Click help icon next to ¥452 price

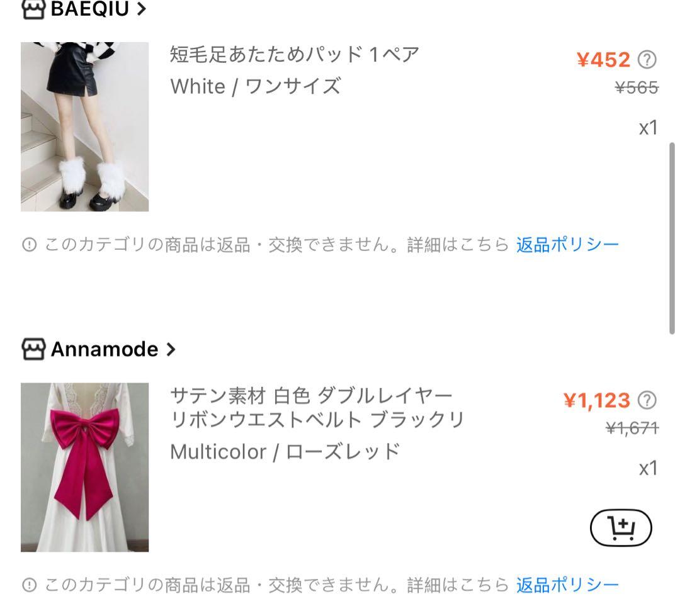pos(647,60)
